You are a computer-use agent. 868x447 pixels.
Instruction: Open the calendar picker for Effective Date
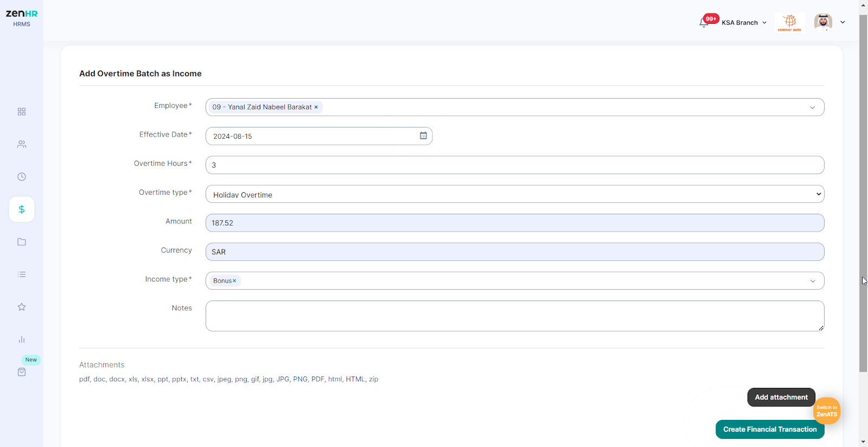[423, 136]
